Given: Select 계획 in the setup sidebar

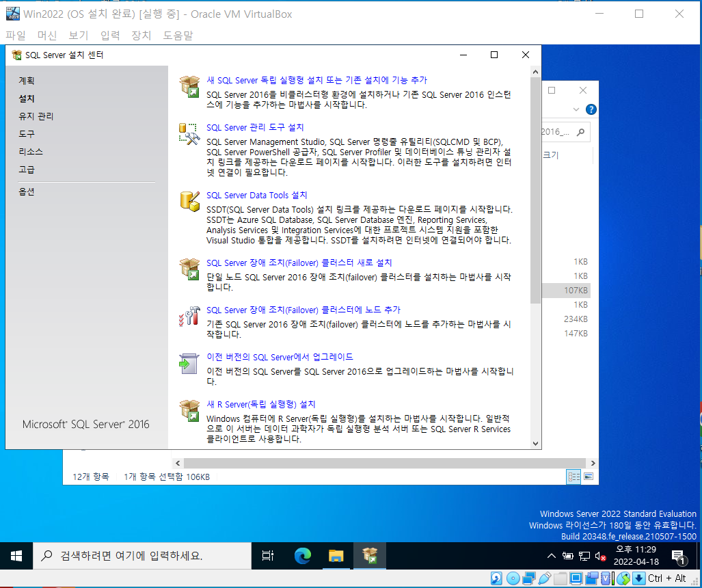Looking at the screenshot, I should click(27, 81).
